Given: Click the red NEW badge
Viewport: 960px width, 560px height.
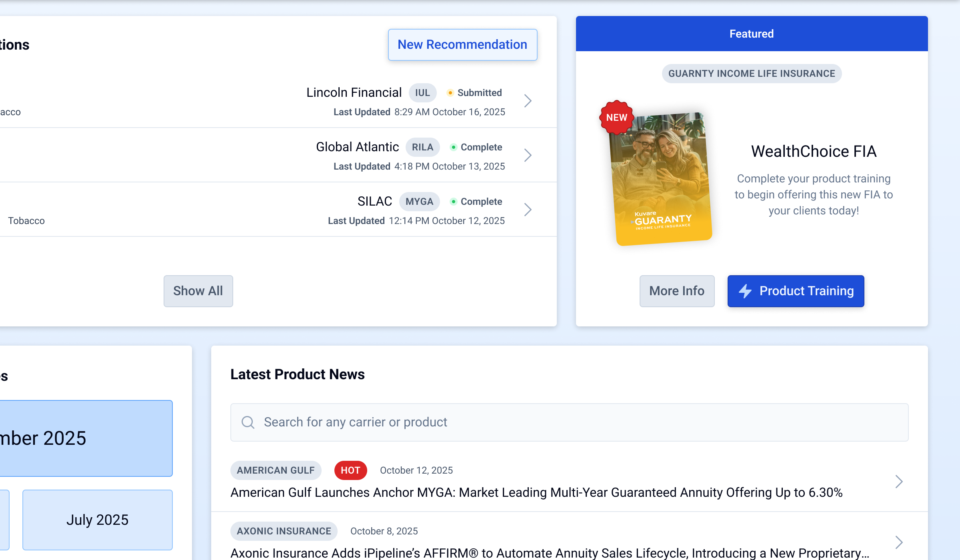Looking at the screenshot, I should coord(616,118).
